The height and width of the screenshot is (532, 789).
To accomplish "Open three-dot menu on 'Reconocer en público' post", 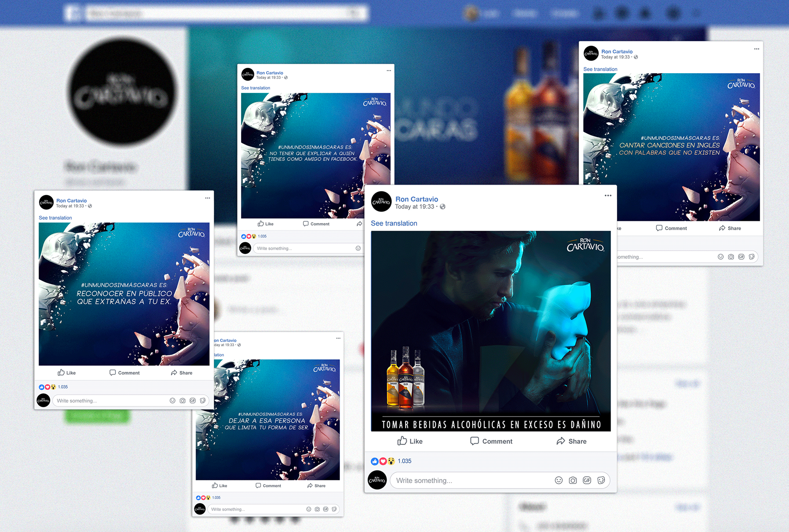I will (x=208, y=198).
